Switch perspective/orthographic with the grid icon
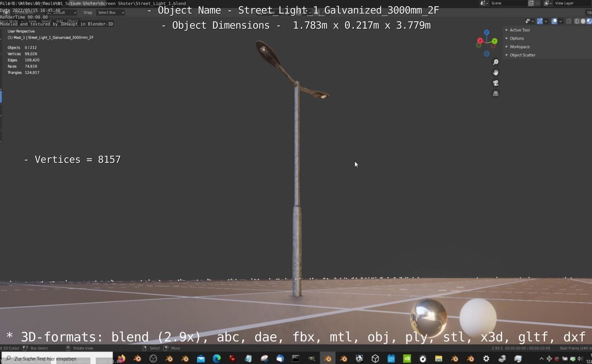Image resolution: width=592 pixels, height=364 pixels. pos(495,94)
